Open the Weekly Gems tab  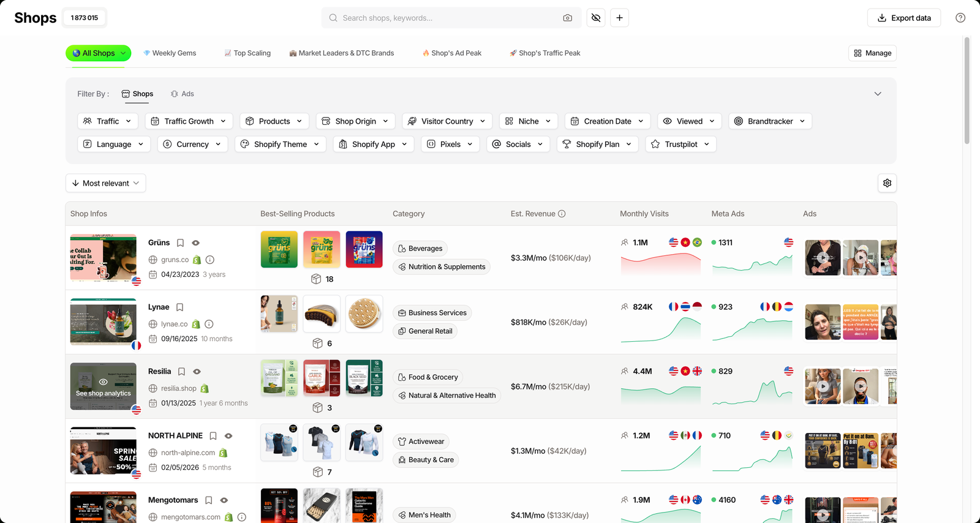click(x=170, y=53)
